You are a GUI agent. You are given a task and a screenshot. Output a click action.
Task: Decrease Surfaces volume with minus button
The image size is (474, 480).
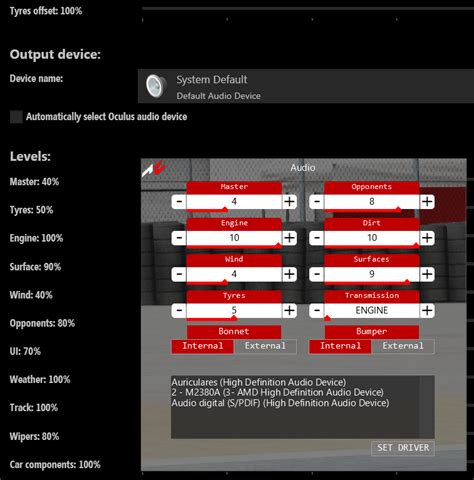click(317, 274)
